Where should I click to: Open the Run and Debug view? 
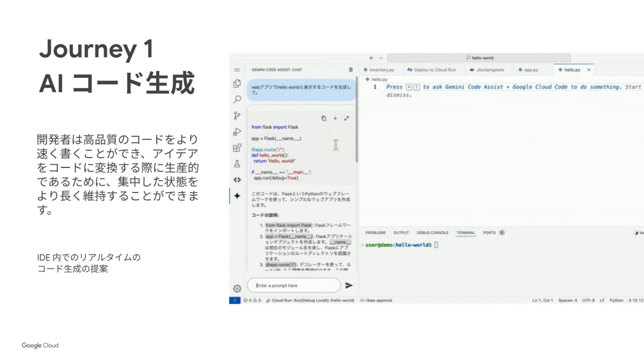coord(237,131)
